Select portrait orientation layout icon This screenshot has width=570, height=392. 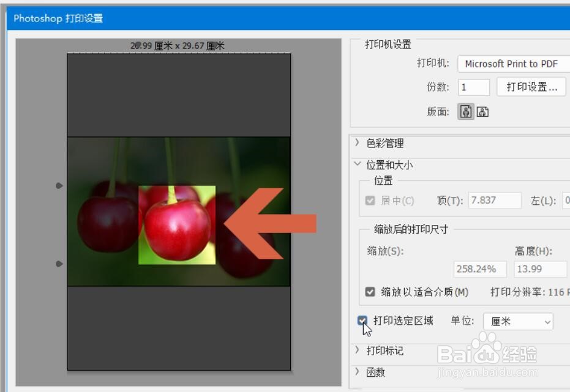pyautogui.click(x=466, y=111)
